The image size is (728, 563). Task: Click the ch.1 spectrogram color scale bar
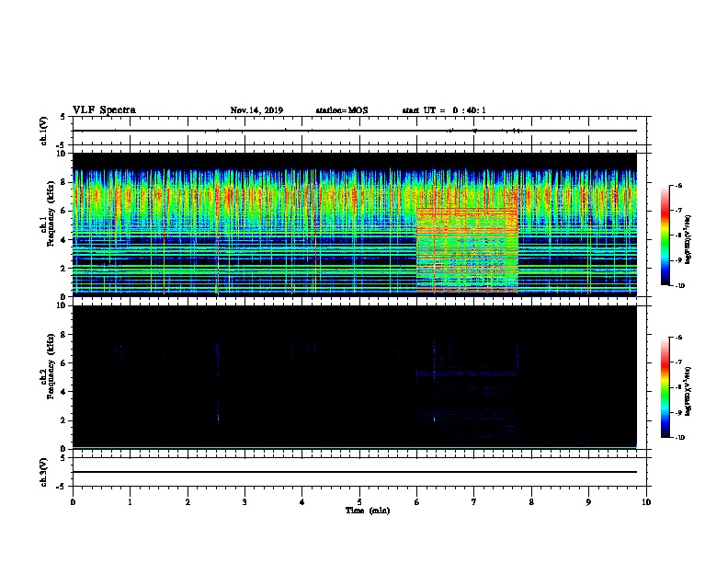[x=665, y=236]
